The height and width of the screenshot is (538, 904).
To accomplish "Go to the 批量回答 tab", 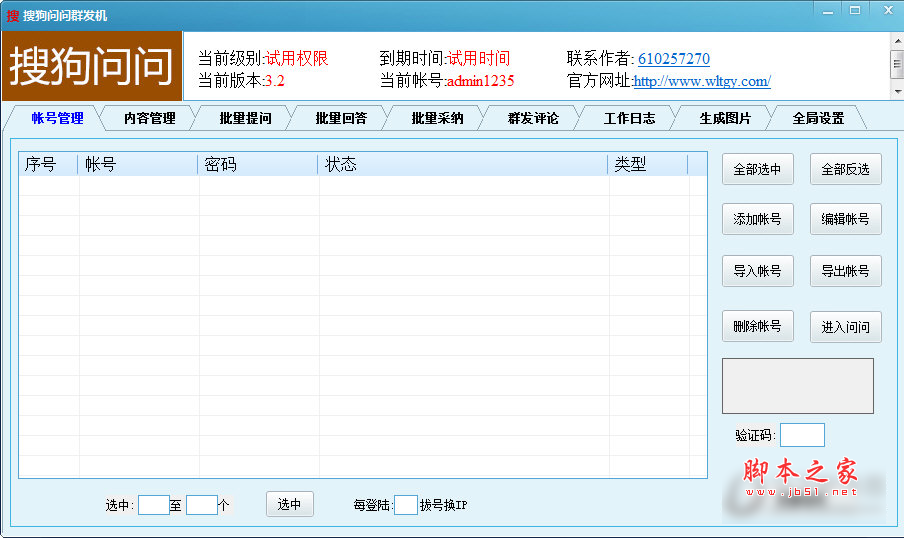I will point(341,118).
